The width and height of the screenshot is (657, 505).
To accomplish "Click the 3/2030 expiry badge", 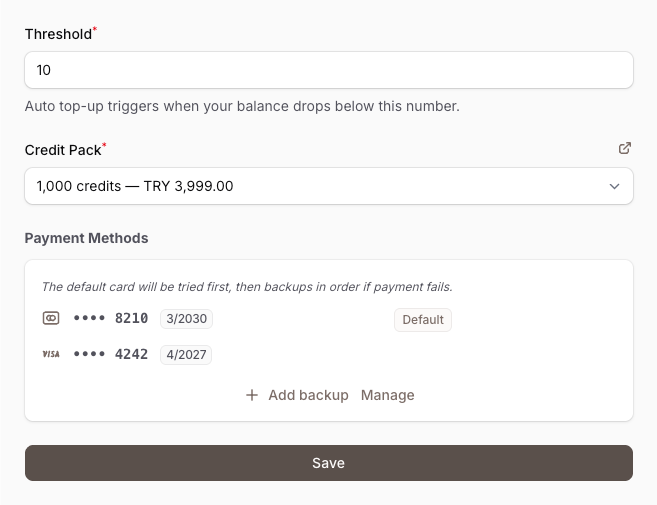I will click(x=186, y=319).
